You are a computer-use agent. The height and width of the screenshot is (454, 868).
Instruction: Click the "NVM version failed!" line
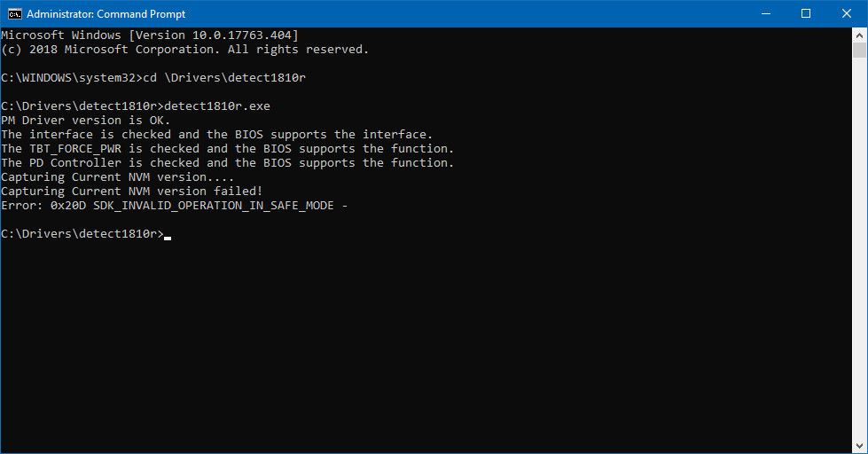click(x=131, y=192)
